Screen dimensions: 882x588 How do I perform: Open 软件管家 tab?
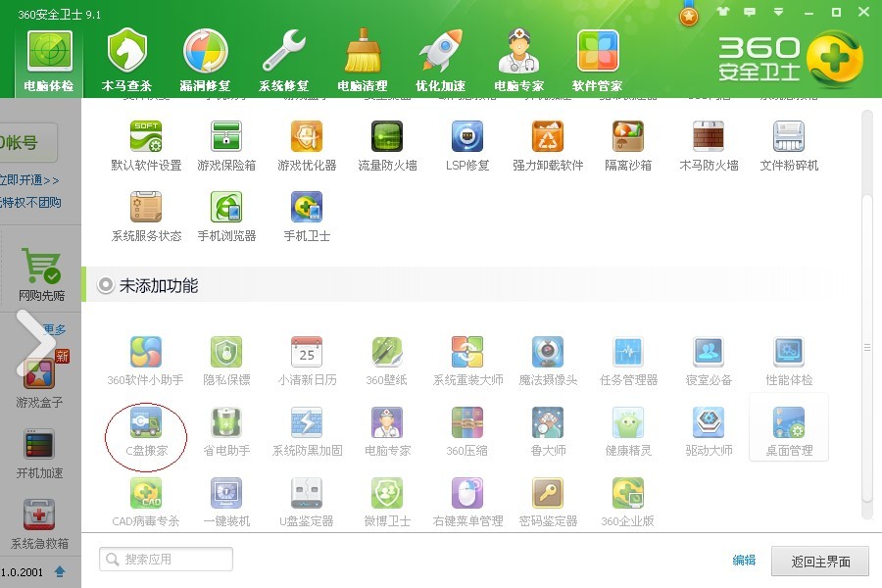[598, 62]
